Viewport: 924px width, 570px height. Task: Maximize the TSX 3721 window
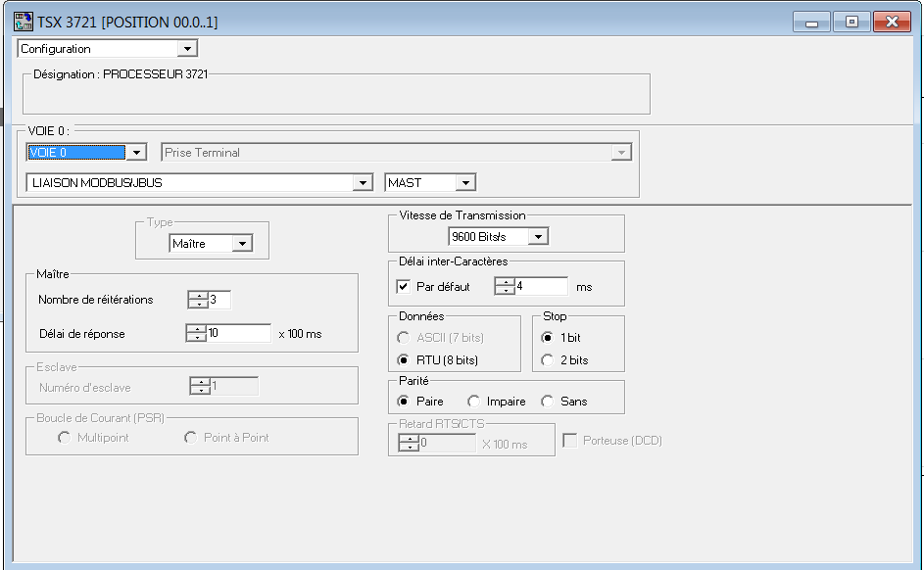pos(852,23)
